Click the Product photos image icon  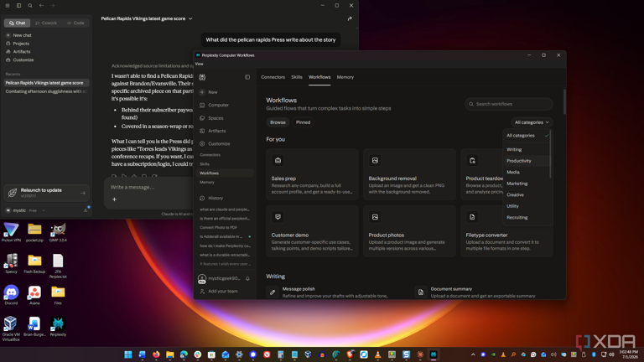[375, 217]
